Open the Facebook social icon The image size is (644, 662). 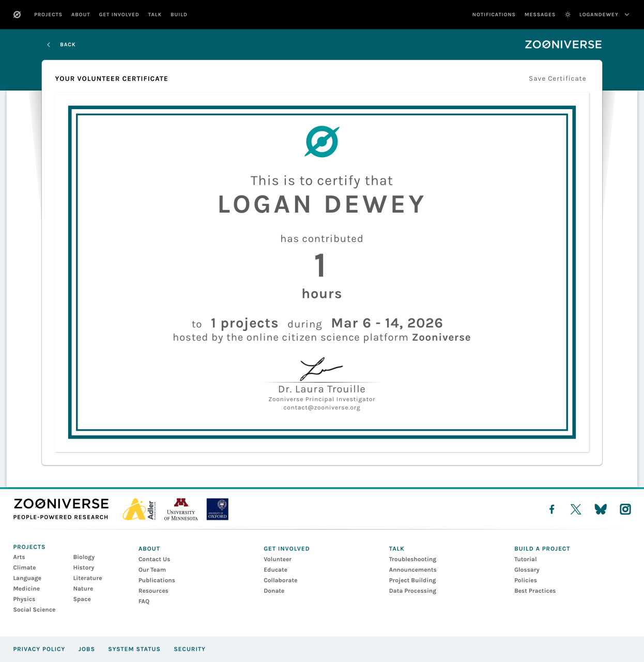point(552,509)
